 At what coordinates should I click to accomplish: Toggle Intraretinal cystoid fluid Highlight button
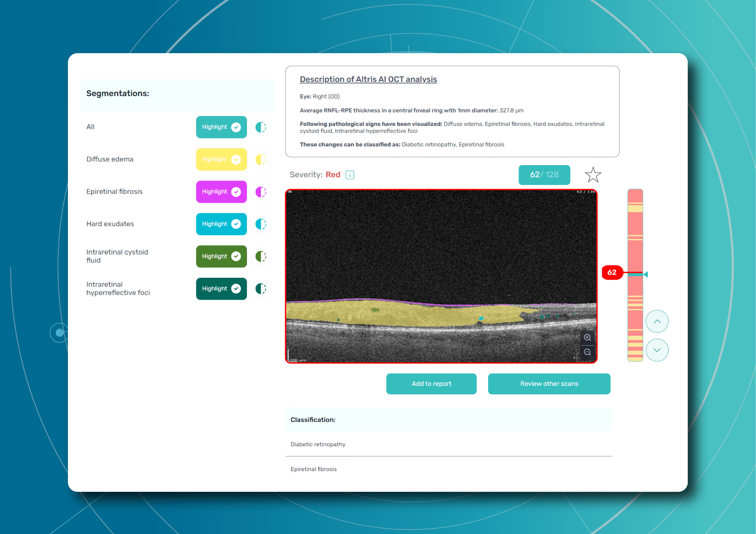pos(221,256)
